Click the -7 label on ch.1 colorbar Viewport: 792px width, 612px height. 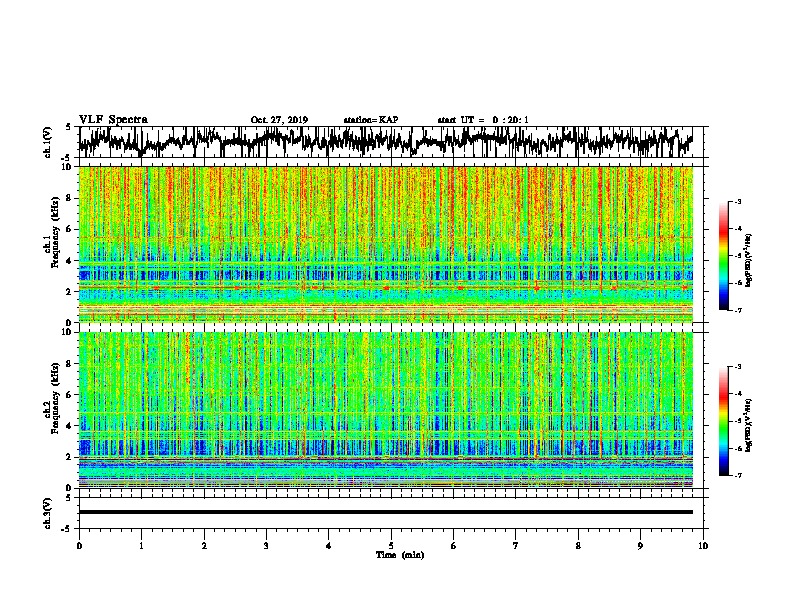pyautogui.click(x=737, y=310)
